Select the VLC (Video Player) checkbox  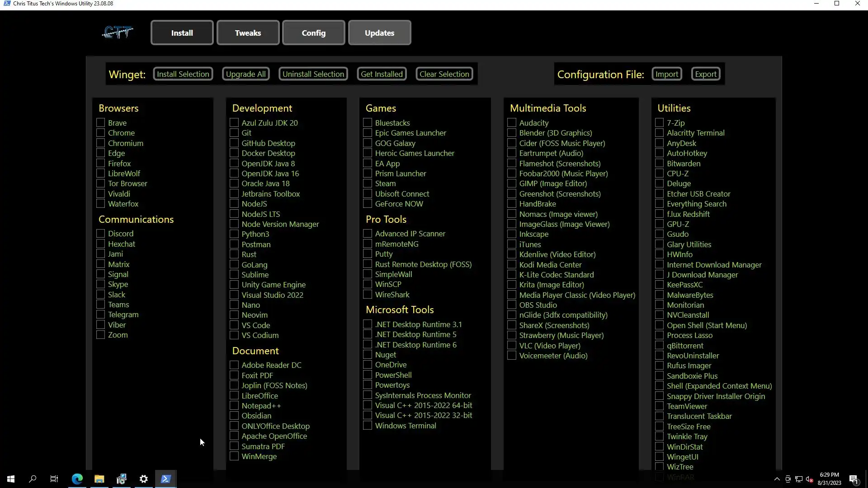[512, 346]
